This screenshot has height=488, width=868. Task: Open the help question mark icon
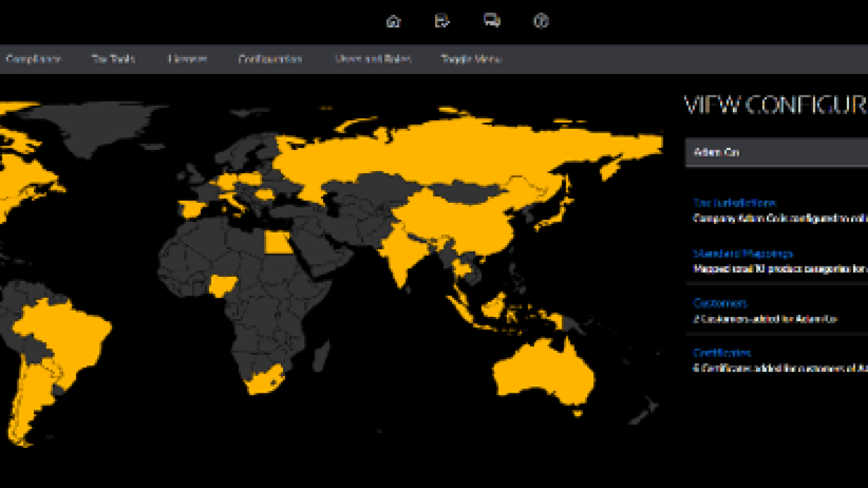click(x=541, y=21)
